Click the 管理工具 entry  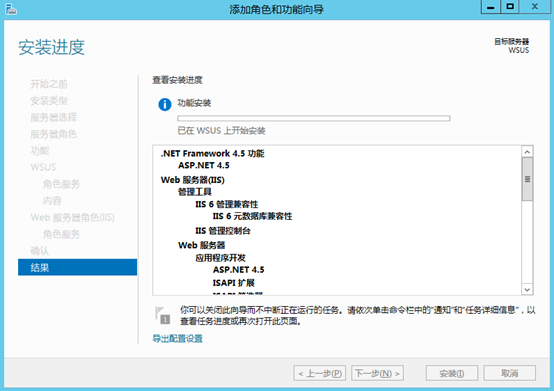click(x=195, y=192)
